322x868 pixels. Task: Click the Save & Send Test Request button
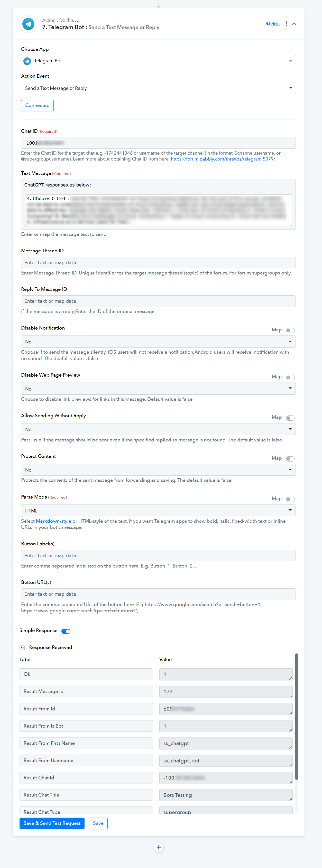[52, 823]
